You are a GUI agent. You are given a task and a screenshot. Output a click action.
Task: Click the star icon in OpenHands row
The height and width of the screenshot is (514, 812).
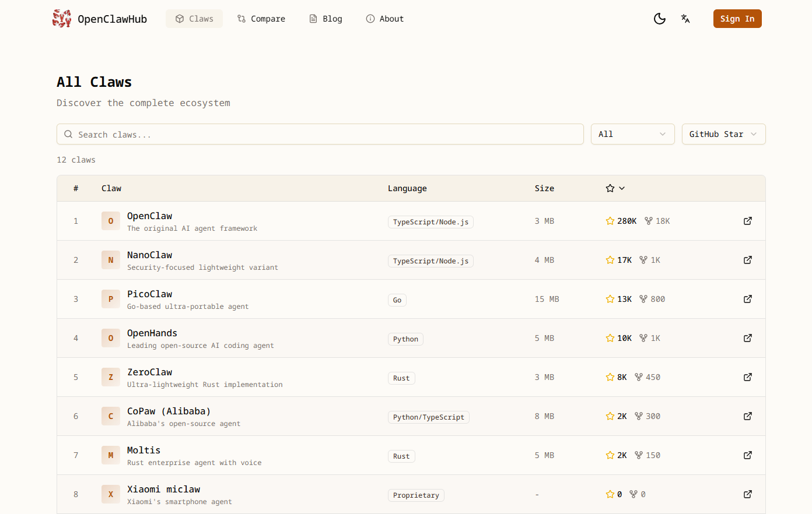click(x=610, y=338)
